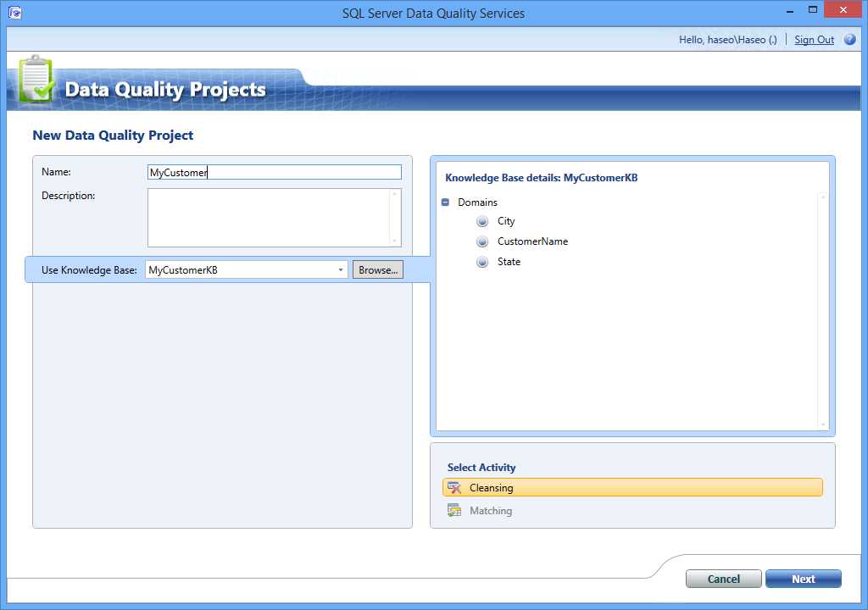Click into the Description text area

pyautogui.click(x=269, y=218)
